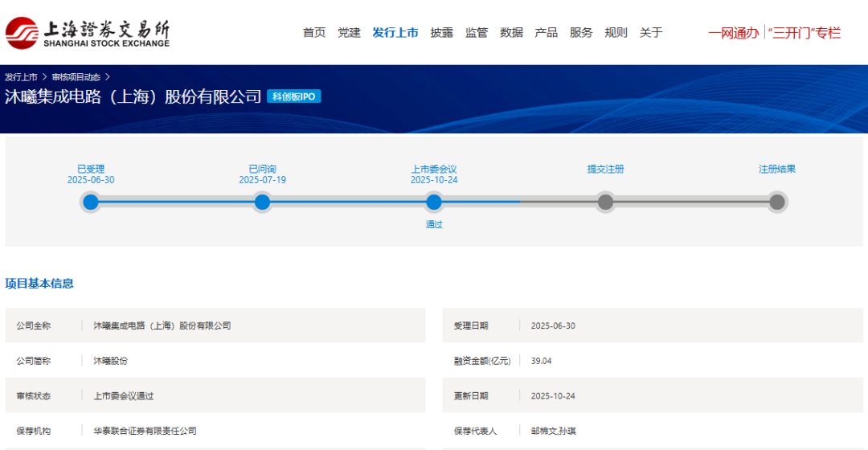Click the 通过 result under timeline

[x=434, y=224]
